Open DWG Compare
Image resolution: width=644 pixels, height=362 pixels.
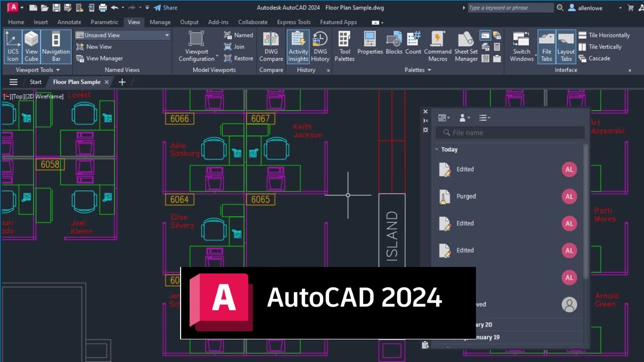(271, 46)
